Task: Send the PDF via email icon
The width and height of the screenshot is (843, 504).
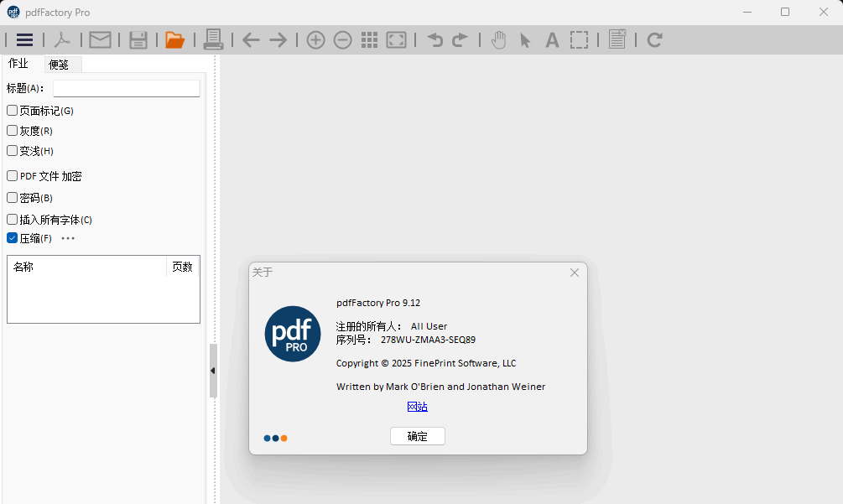Action: (101, 40)
